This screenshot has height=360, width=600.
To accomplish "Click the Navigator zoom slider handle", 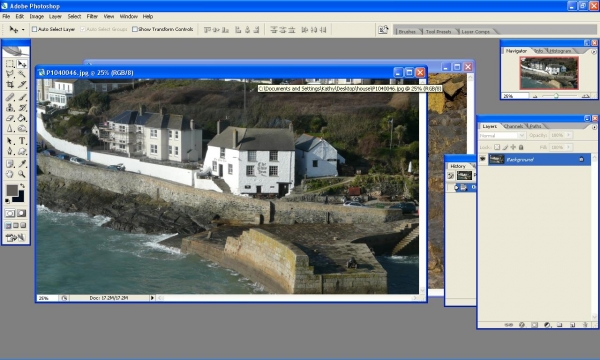I will tap(556, 96).
